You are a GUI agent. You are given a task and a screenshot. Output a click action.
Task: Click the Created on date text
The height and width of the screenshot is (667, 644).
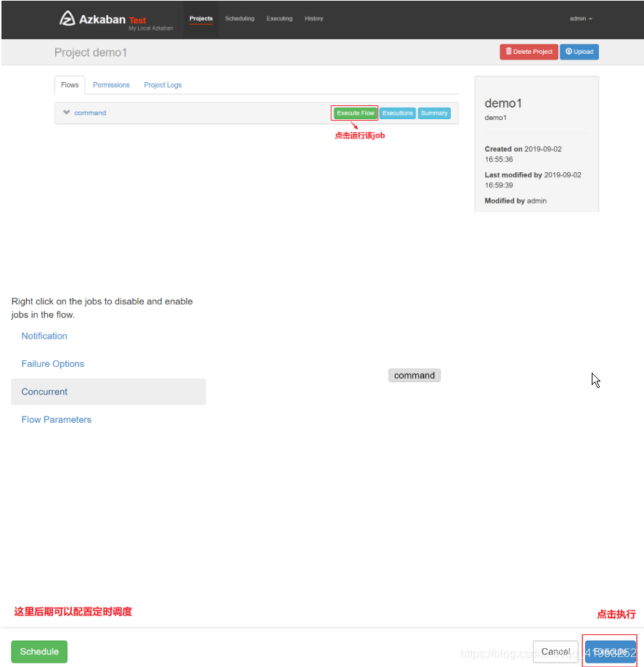[523, 154]
